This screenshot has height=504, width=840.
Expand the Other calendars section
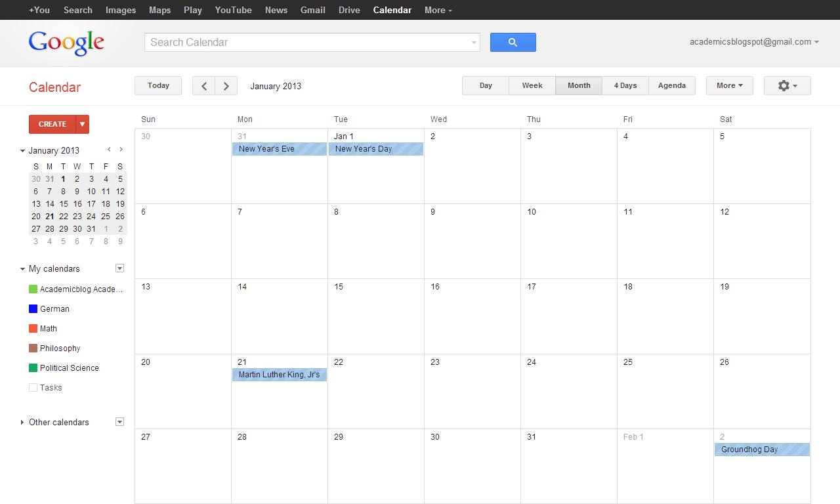coord(22,422)
